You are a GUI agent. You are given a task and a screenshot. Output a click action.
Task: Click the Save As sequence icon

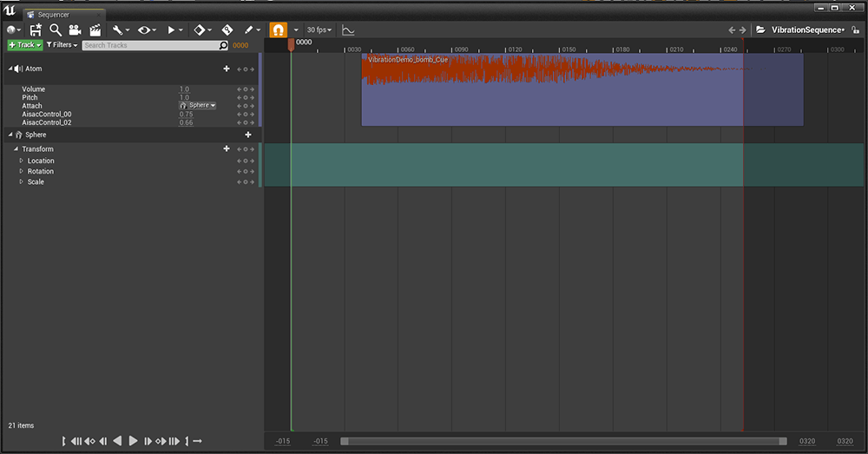click(x=36, y=30)
